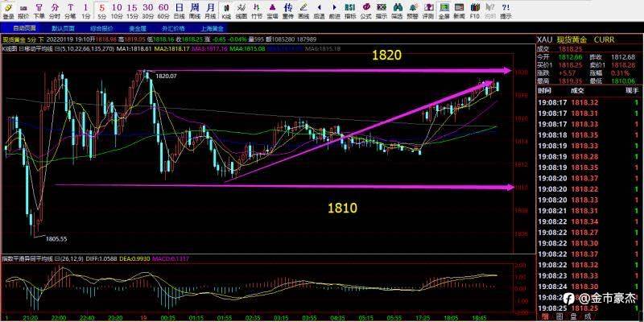Viewport: 644px width, 322px height.
Task: Switch to the 默认页面 tab
Action: [63, 28]
